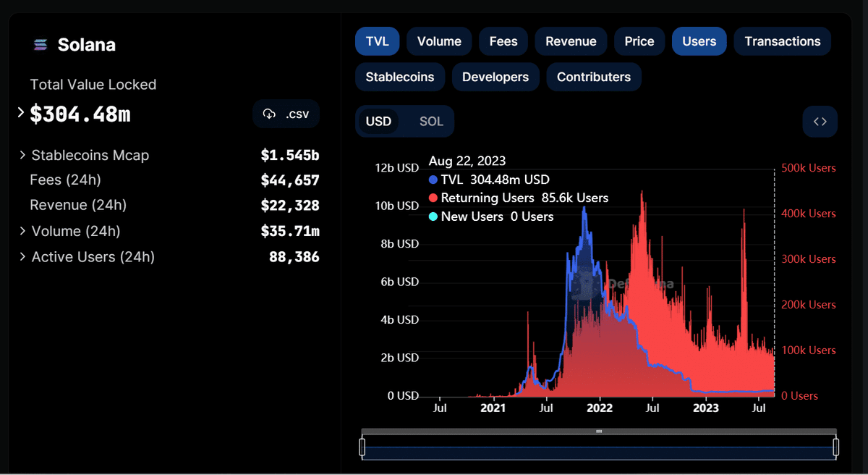Image resolution: width=868 pixels, height=475 pixels.
Task: Click the top grip of range slider
Action: point(599,431)
